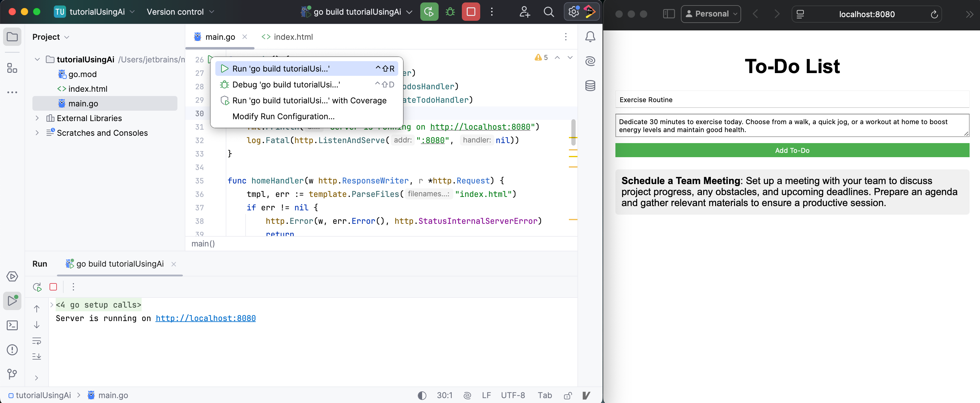
Task: Open the Git version control tool window
Action: (x=12, y=374)
